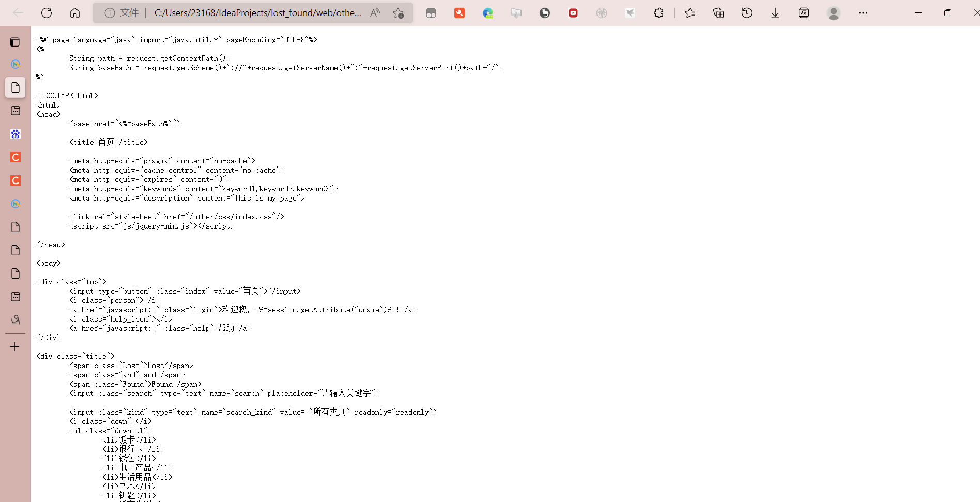Screen dimensions: 980x502
Task: Click the '<div class="title">' line
Action: (x=75, y=356)
